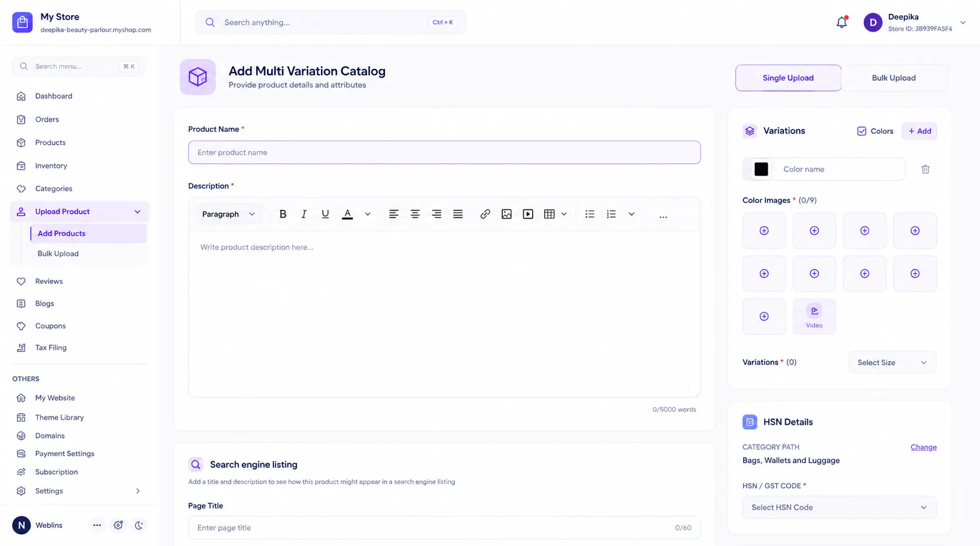The width and height of the screenshot is (980, 546).
Task: Toggle bold formatting in description editor
Action: point(283,214)
